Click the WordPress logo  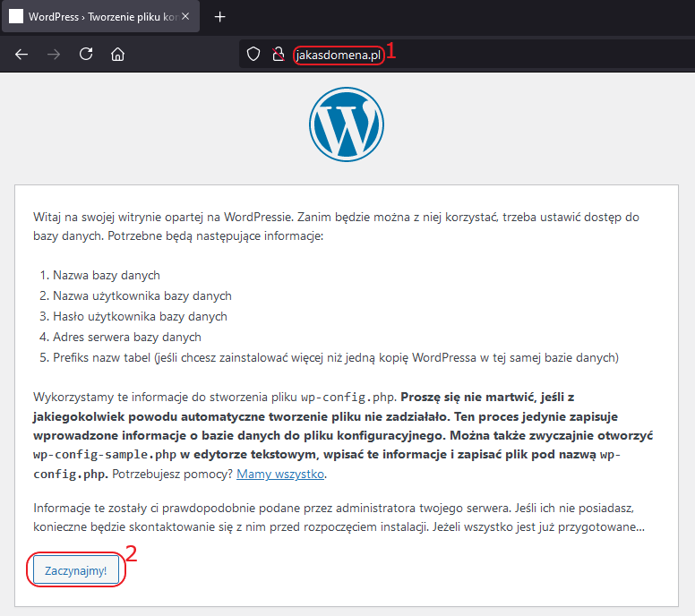click(347, 124)
